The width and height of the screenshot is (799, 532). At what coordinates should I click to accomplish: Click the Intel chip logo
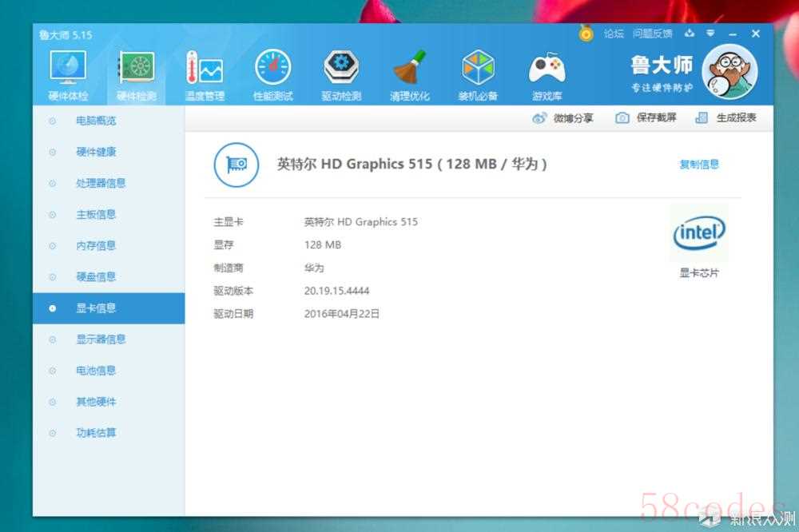(699, 233)
